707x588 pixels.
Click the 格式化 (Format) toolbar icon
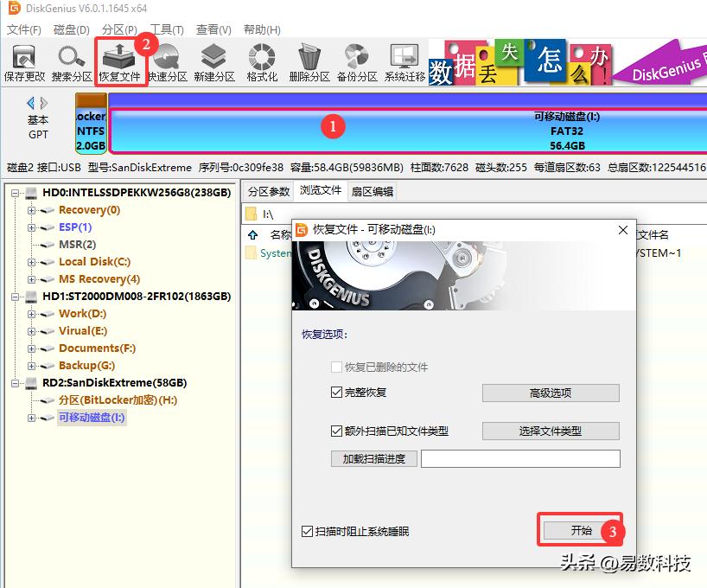point(262,61)
